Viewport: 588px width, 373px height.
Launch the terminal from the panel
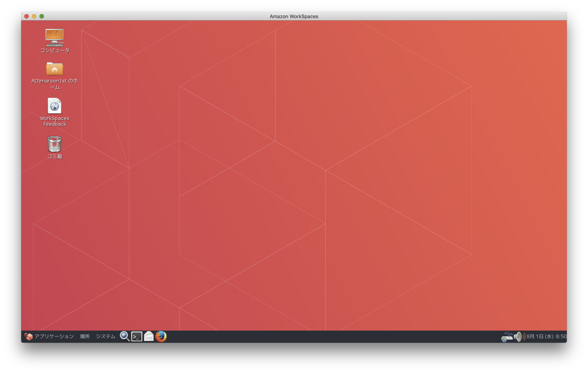(x=137, y=336)
